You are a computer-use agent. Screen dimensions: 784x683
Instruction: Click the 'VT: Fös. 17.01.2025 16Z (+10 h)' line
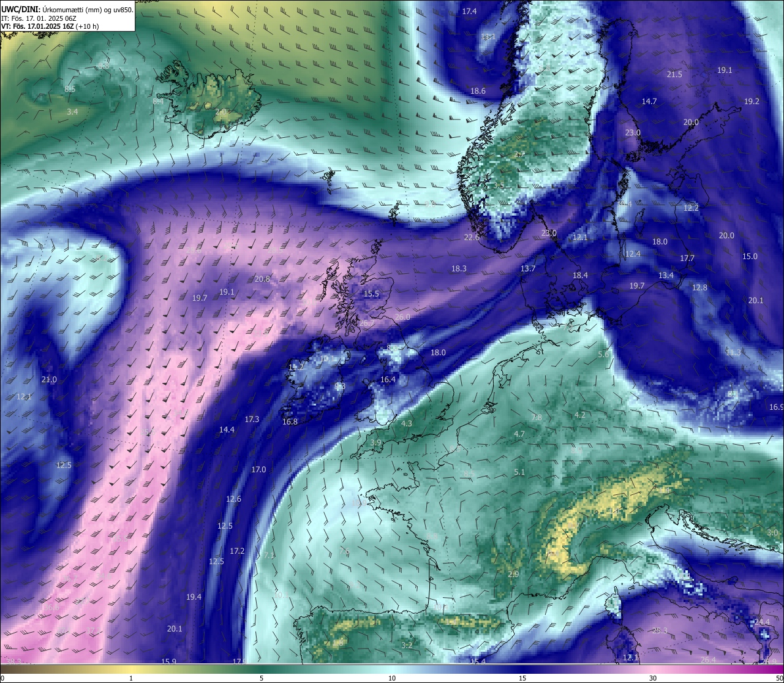pos(50,26)
